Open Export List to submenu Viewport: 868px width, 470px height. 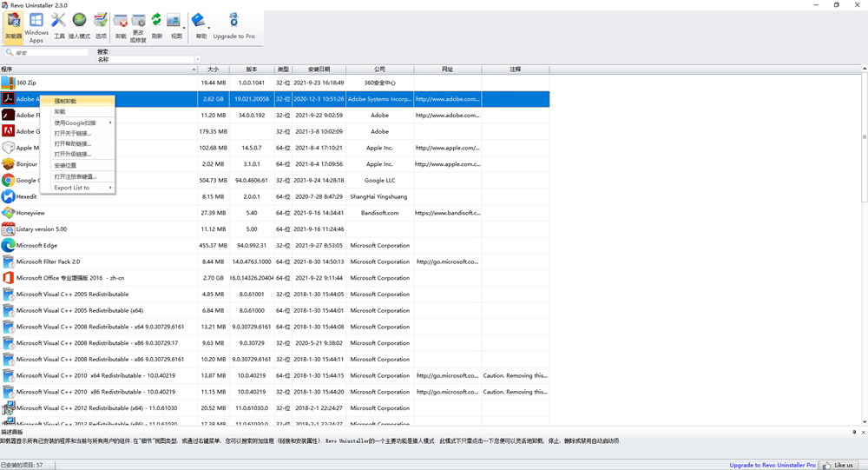pyautogui.click(x=77, y=188)
